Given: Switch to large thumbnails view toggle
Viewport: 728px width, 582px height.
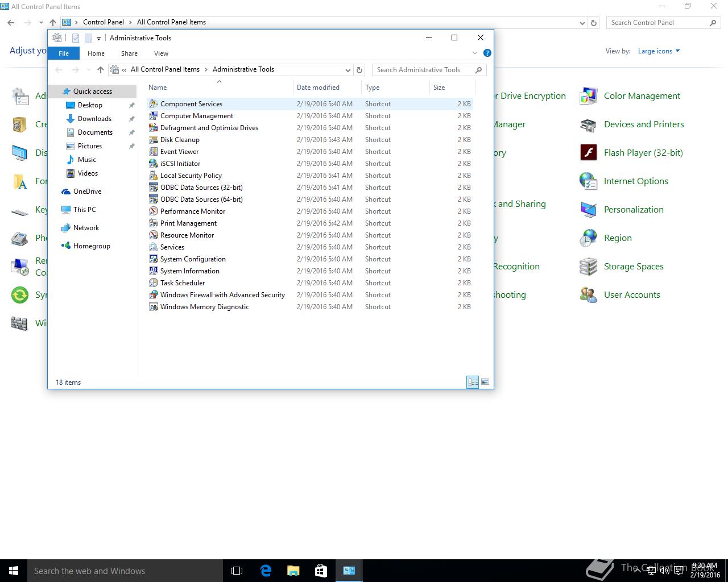Looking at the screenshot, I should (485, 382).
